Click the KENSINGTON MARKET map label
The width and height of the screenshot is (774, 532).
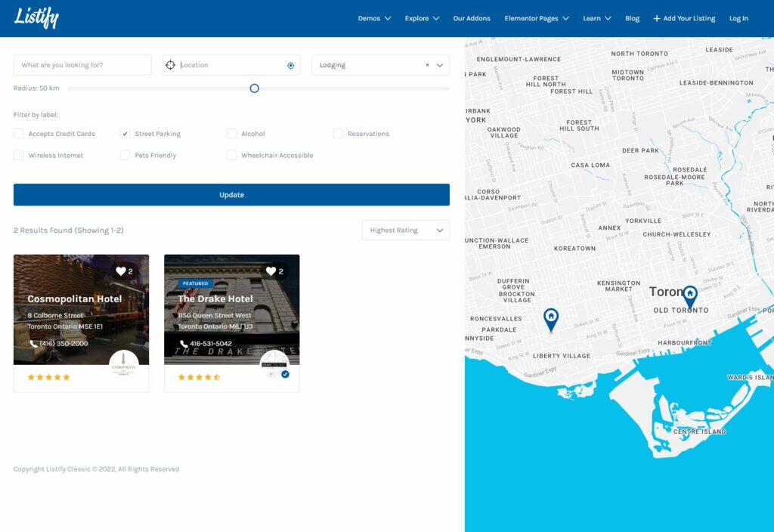[618, 286]
